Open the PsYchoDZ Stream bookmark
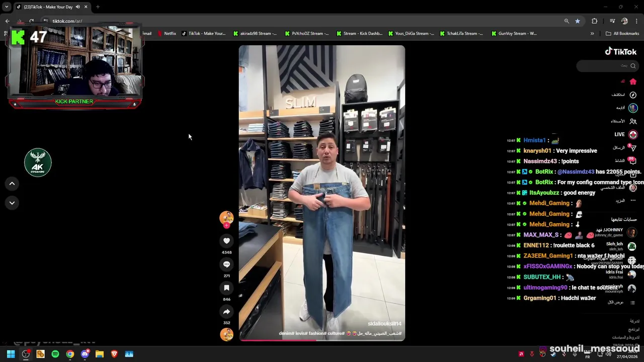The image size is (644, 362). point(306,34)
